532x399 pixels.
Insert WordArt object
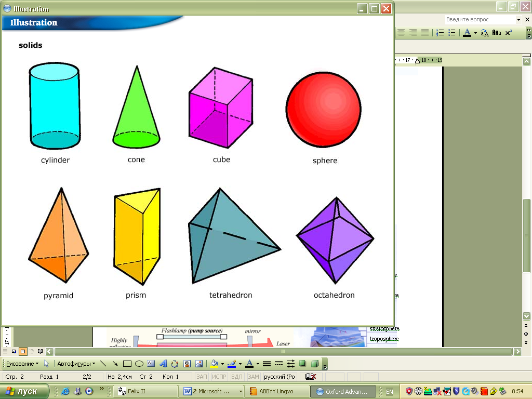tap(163, 364)
